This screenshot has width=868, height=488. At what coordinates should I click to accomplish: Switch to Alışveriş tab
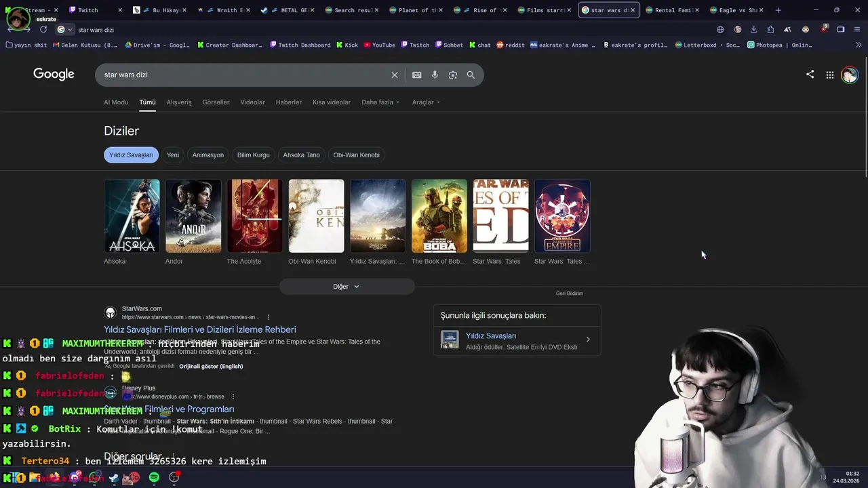[x=179, y=102]
